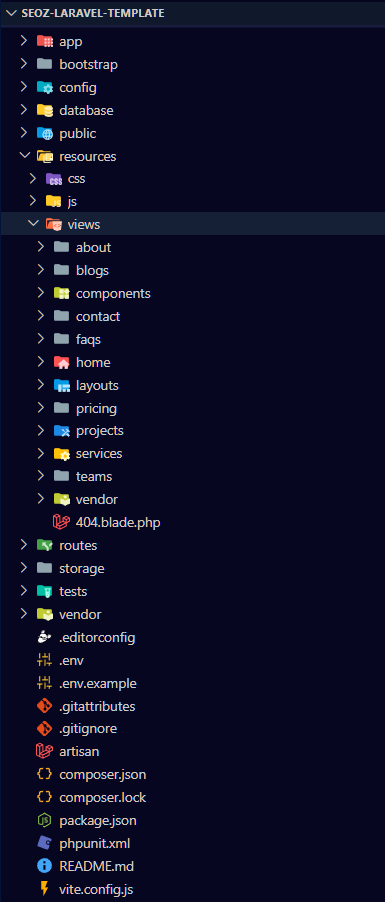Select the contact folder name
The image size is (385, 902).
[98, 316]
